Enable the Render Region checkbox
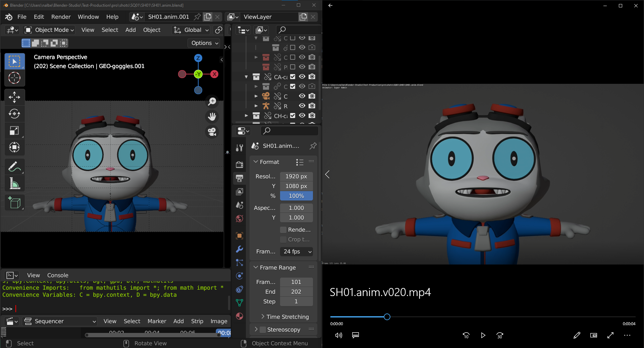 coord(283,230)
